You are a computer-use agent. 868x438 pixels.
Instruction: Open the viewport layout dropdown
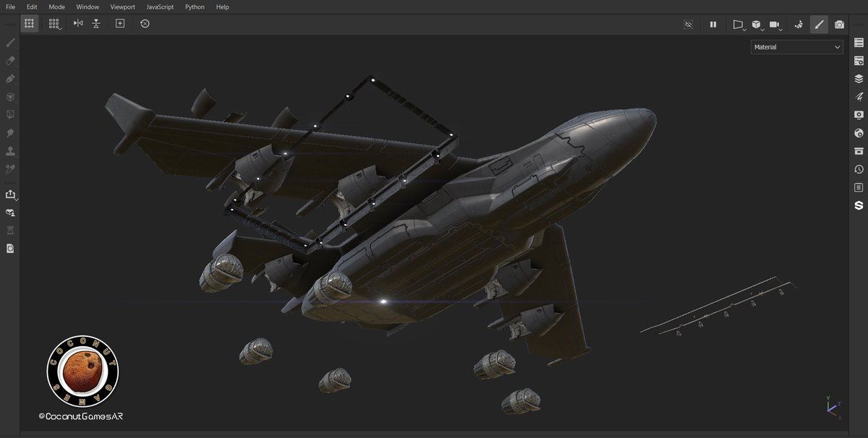pos(739,25)
